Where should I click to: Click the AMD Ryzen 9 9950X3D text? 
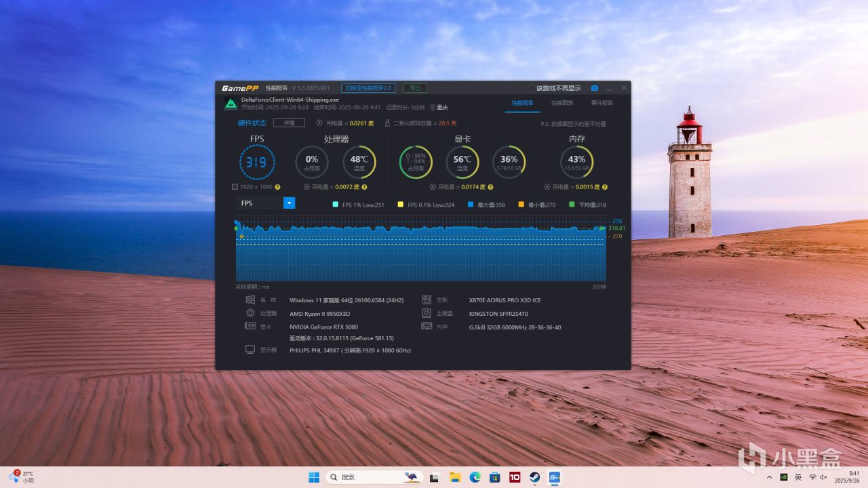point(319,314)
